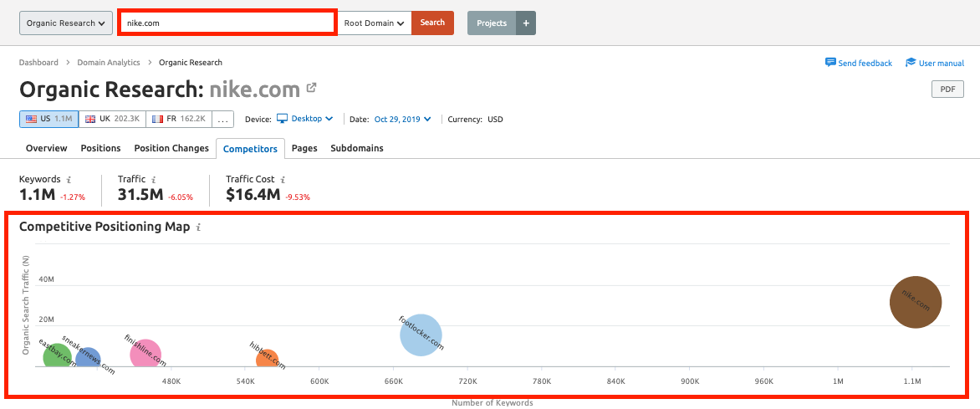The width and height of the screenshot is (980, 409).
Task: Click the green eastbay.com bubble
Action: pyautogui.click(x=58, y=356)
